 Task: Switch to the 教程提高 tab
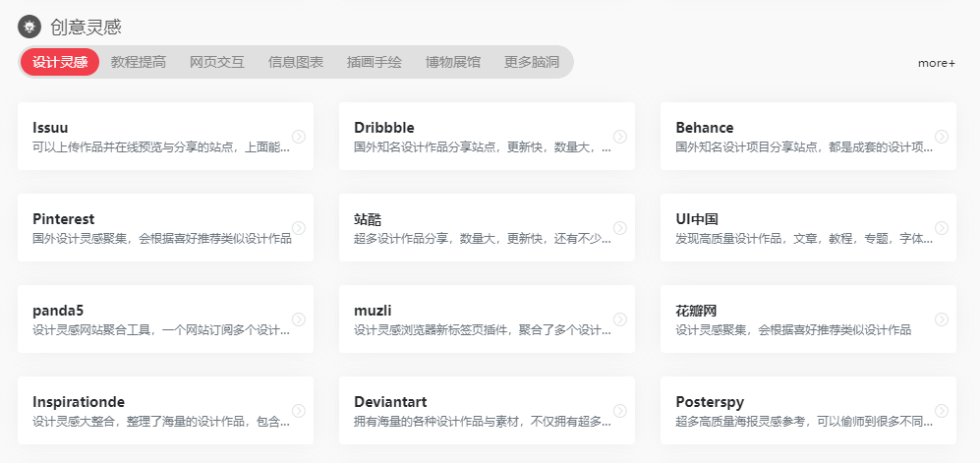pos(139,62)
